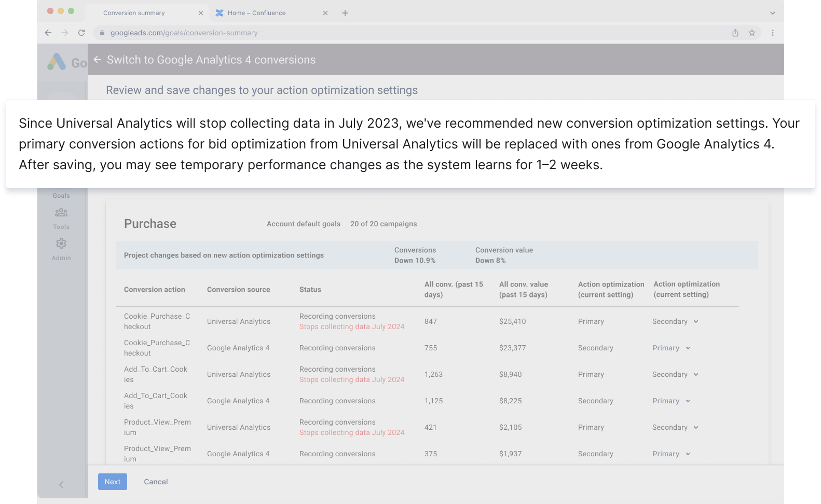Image resolution: width=821 pixels, height=504 pixels.
Task: Close the Conversion summary tab
Action: (x=201, y=13)
